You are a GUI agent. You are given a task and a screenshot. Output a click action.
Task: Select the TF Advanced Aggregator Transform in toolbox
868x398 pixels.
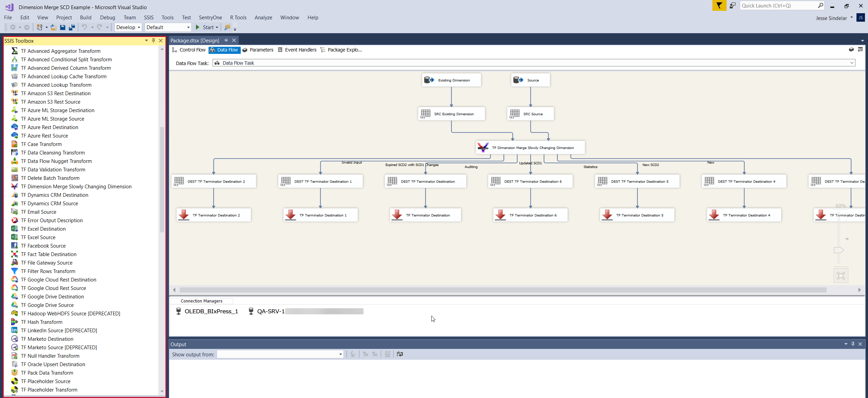60,51
